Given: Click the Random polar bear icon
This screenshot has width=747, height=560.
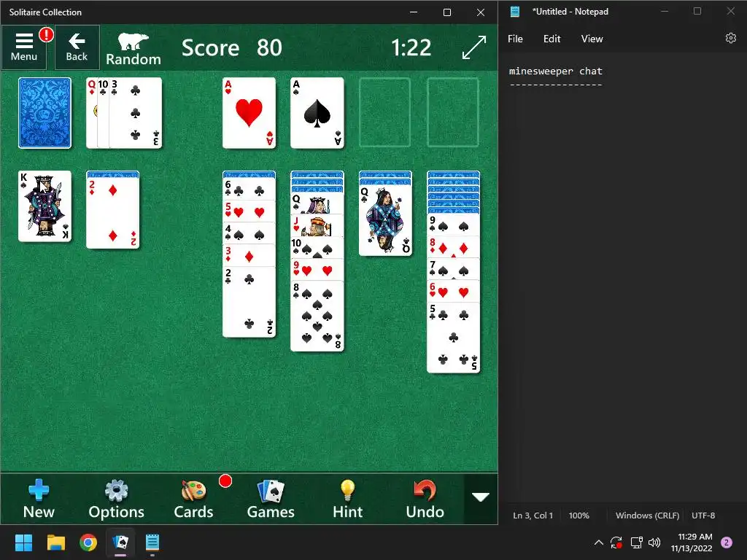Looking at the screenshot, I should click(133, 49).
